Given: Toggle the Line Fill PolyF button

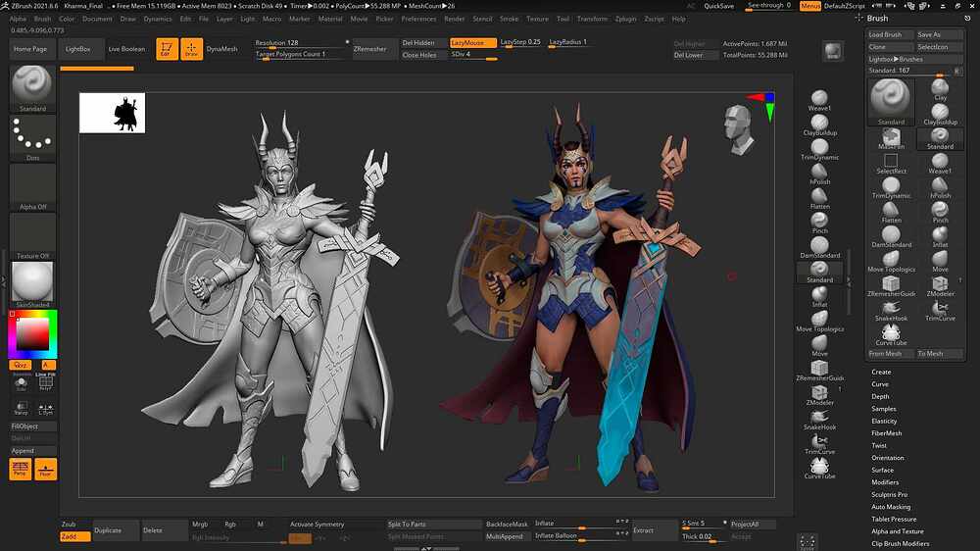Looking at the screenshot, I should click(x=46, y=381).
